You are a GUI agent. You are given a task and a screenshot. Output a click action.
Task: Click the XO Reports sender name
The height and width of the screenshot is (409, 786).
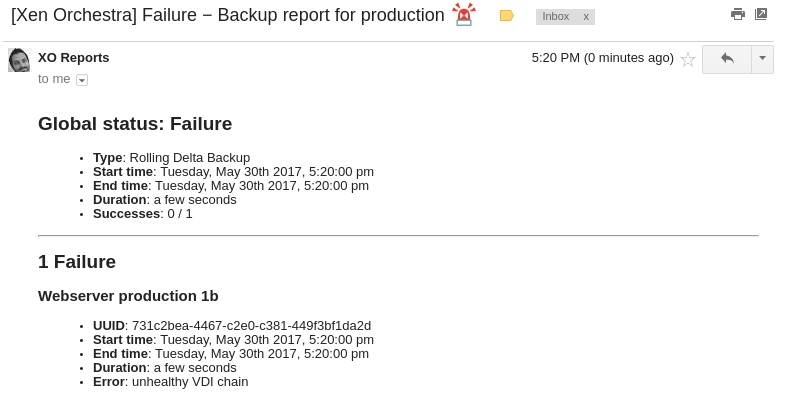click(x=74, y=58)
